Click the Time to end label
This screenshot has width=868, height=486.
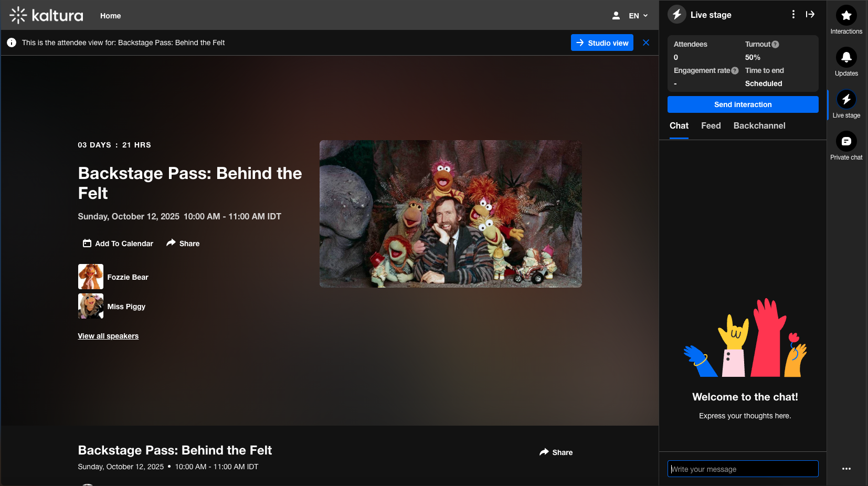765,70
